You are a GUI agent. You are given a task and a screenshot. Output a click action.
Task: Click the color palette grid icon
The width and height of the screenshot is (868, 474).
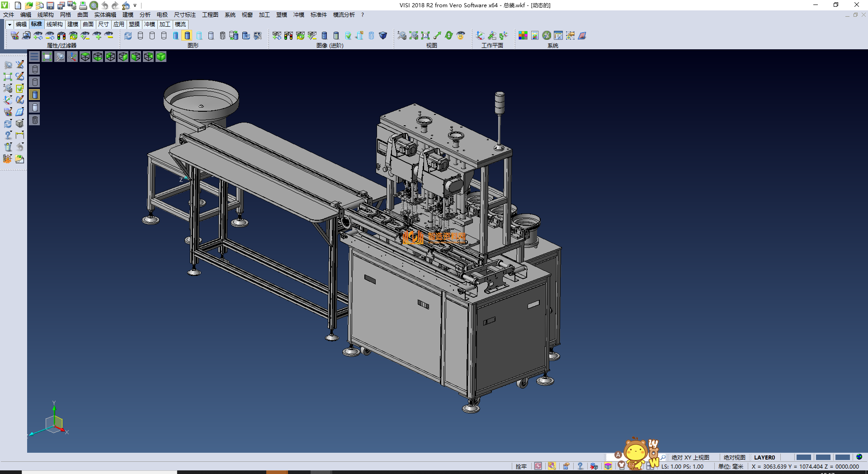point(523,36)
